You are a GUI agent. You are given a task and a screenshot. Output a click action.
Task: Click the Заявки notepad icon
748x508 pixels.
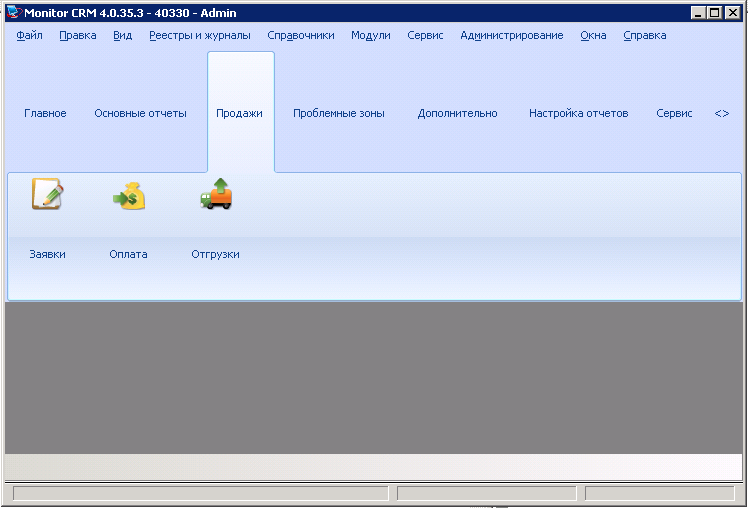(47, 194)
